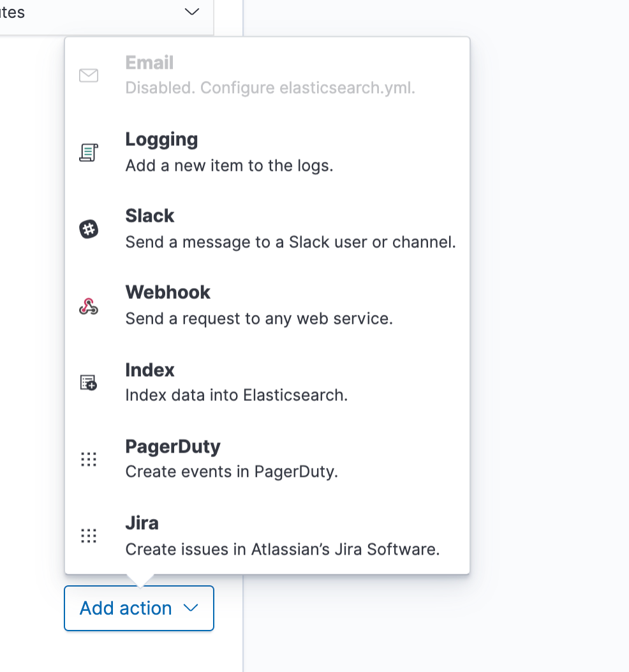Pick the Webhook action
The image size is (629, 672).
pyautogui.click(x=267, y=306)
